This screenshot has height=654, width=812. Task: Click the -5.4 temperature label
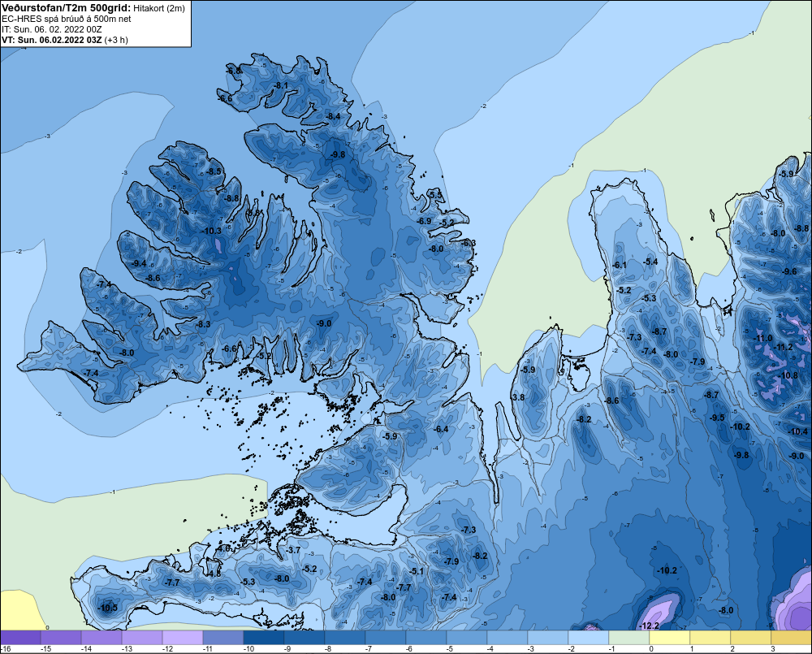(x=650, y=261)
